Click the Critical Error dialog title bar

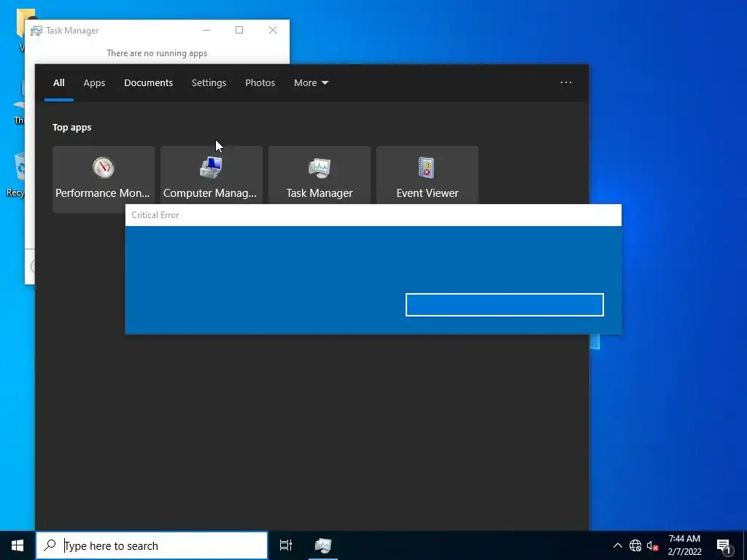[373, 215]
